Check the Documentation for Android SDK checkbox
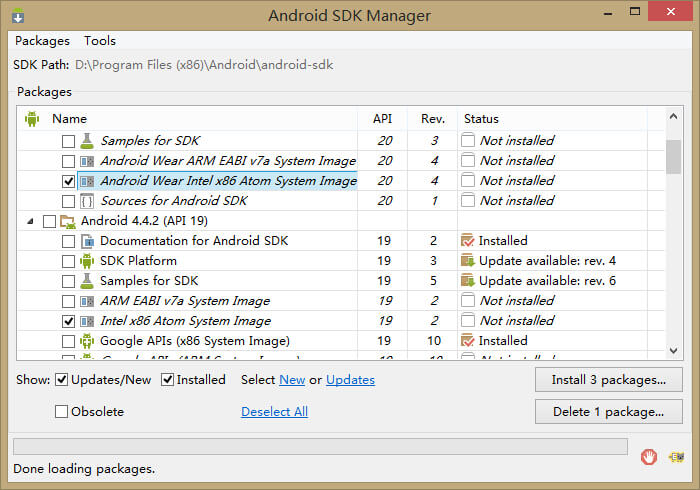The width and height of the screenshot is (700, 490). point(68,241)
